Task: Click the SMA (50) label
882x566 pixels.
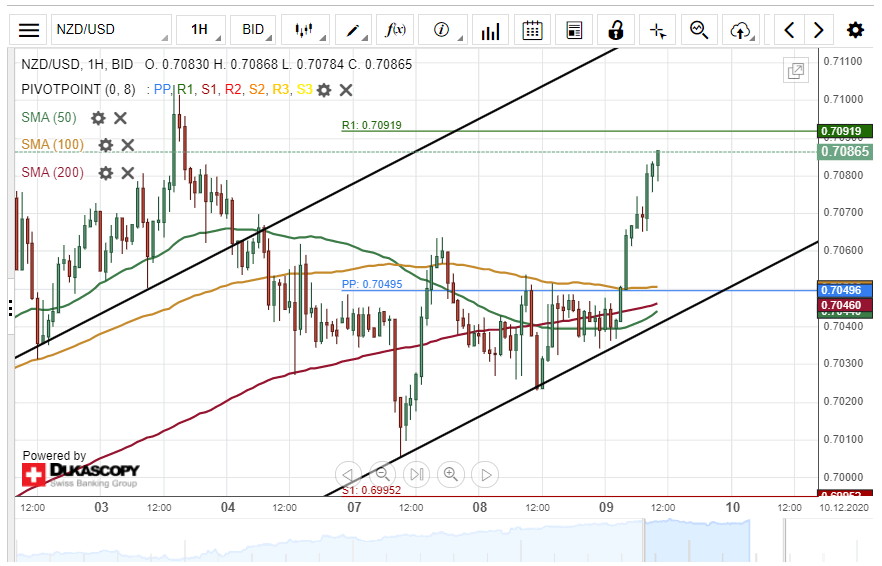Action: point(49,118)
